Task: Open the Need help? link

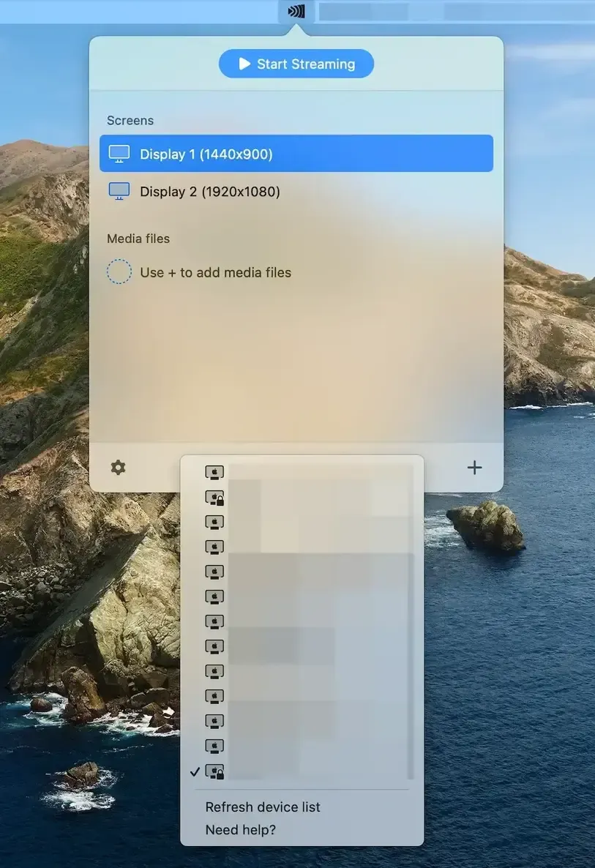Action: [240, 830]
